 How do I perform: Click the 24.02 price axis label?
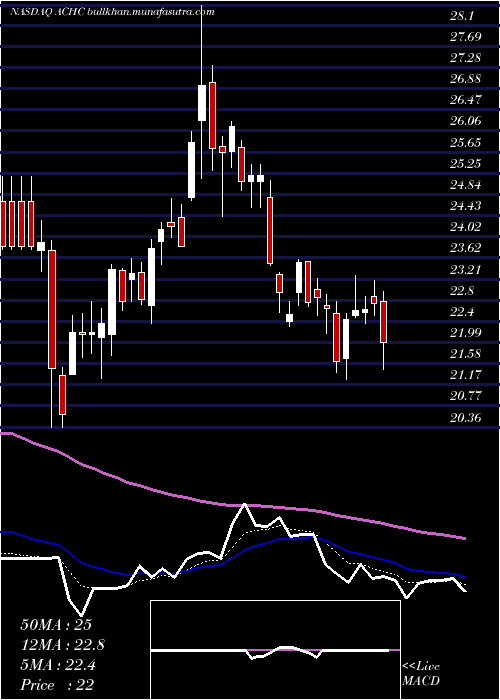466,227
